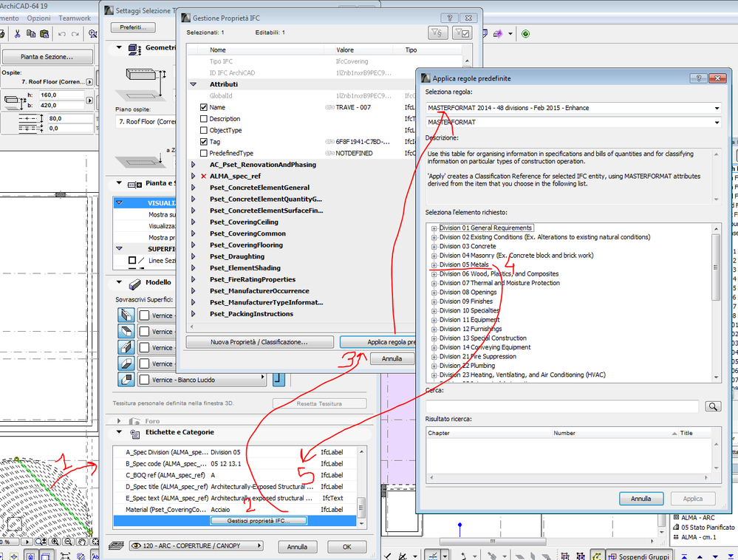Click Sospendi Gruppi toolbar button

tap(638, 556)
